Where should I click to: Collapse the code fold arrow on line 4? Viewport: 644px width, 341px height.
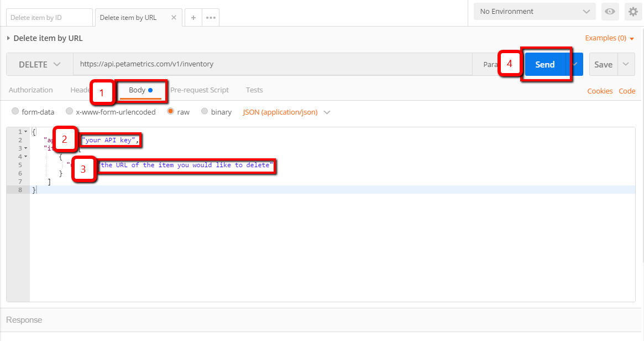click(x=25, y=156)
